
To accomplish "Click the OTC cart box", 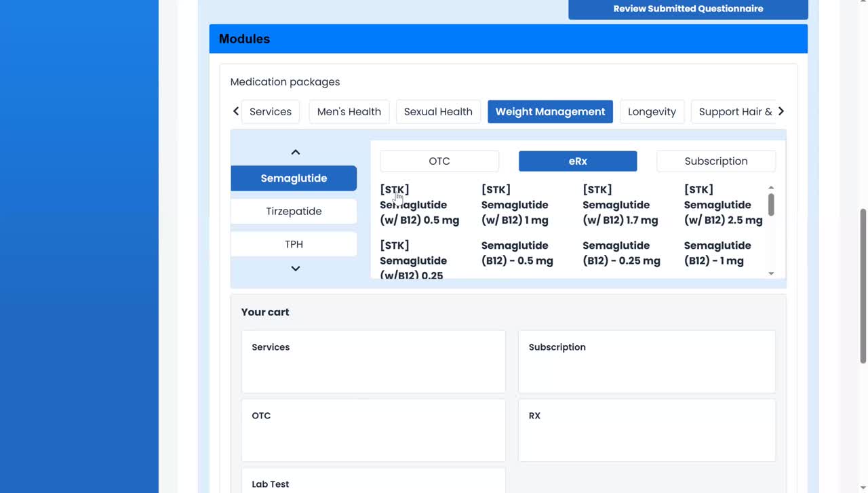I will [374, 430].
